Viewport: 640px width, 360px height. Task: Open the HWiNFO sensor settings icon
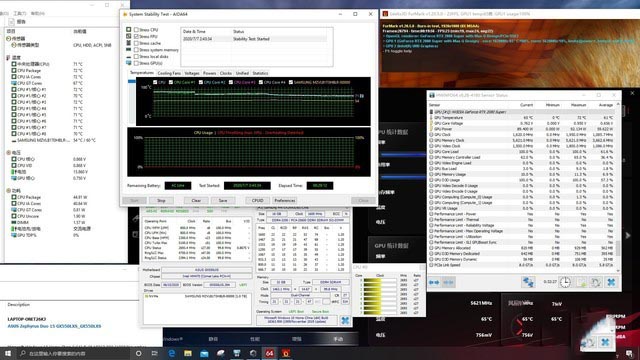coord(596,282)
